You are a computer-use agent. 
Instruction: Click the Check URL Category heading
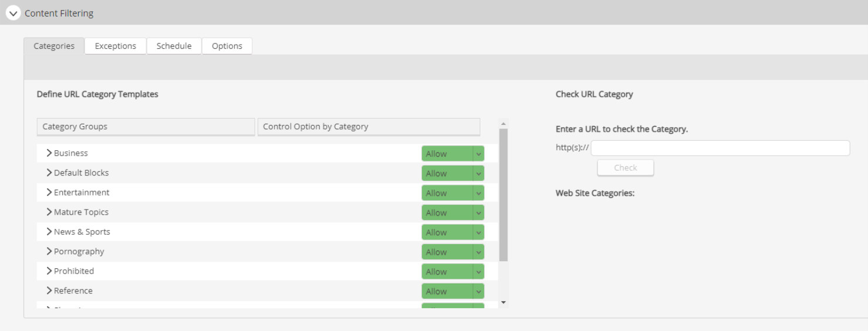[595, 94]
